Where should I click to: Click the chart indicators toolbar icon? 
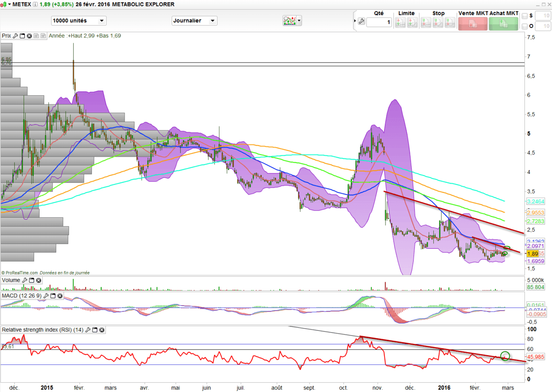point(289,21)
